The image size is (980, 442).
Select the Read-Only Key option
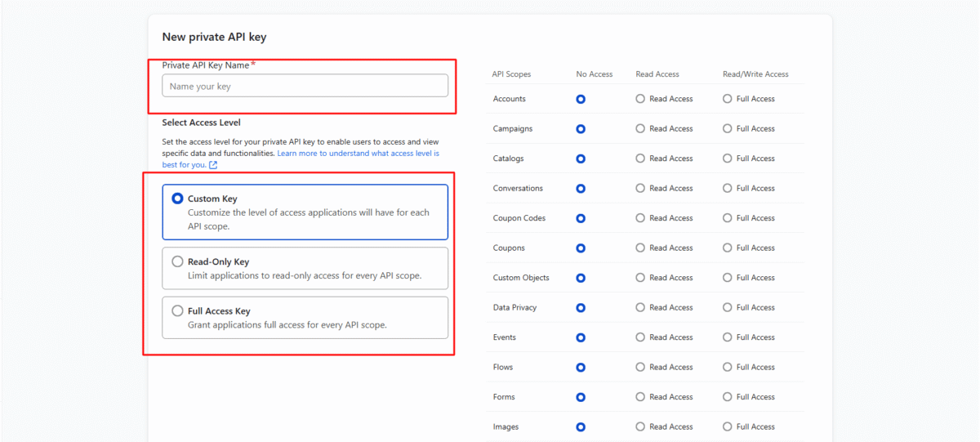pyautogui.click(x=177, y=262)
